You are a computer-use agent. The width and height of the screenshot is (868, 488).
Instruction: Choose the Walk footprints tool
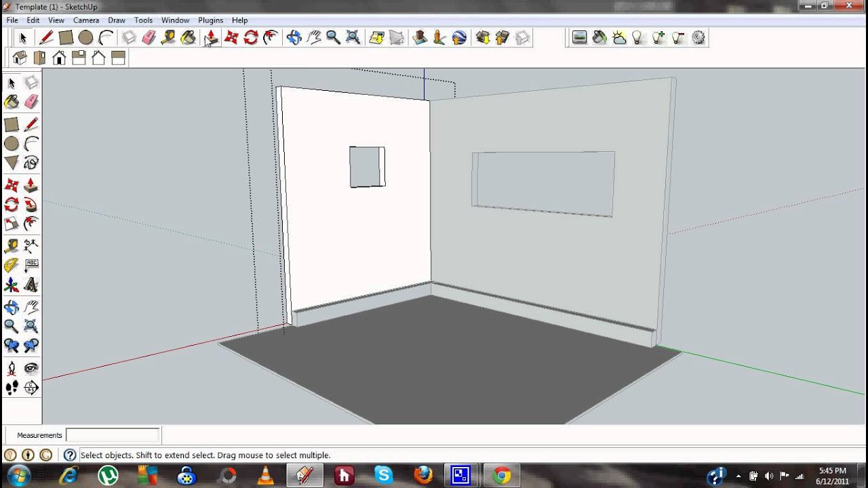12,388
